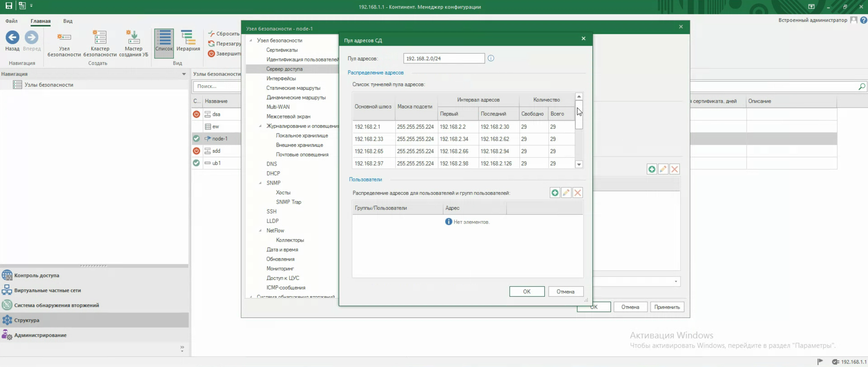Click the address pool input field

[443, 59]
